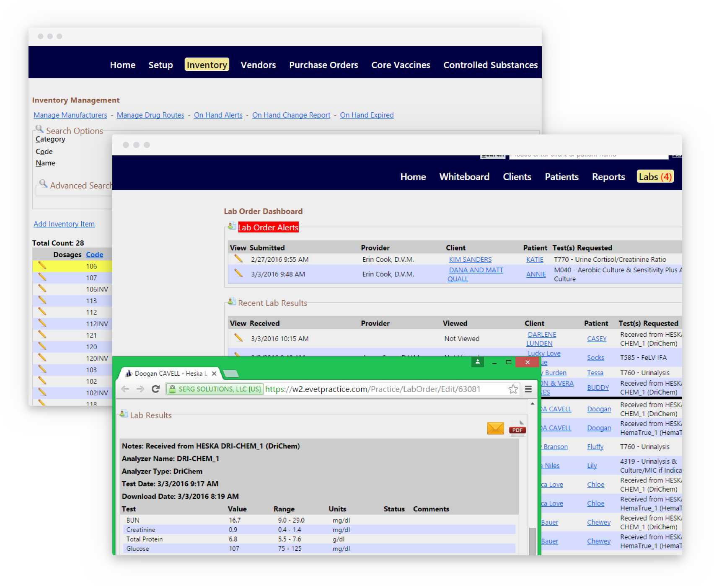The image size is (714, 588).
Task: Open the Labs (4) tab
Action: pyautogui.click(x=655, y=177)
